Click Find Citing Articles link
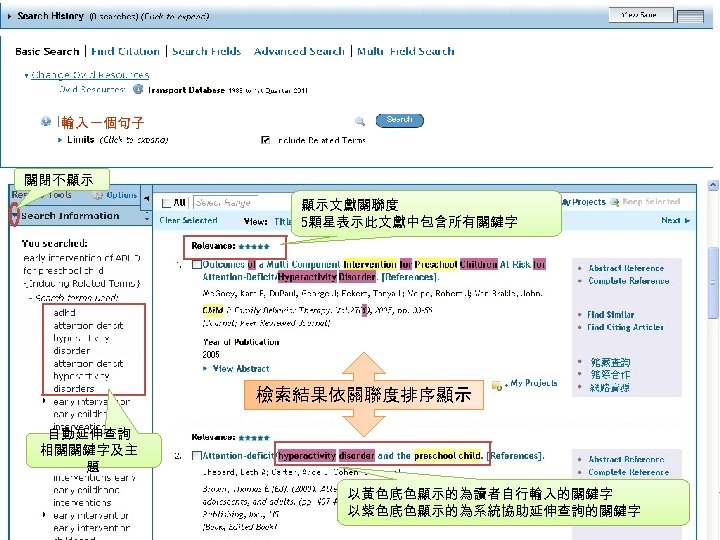Viewport: 720px width, 540px height. (x=625, y=327)
